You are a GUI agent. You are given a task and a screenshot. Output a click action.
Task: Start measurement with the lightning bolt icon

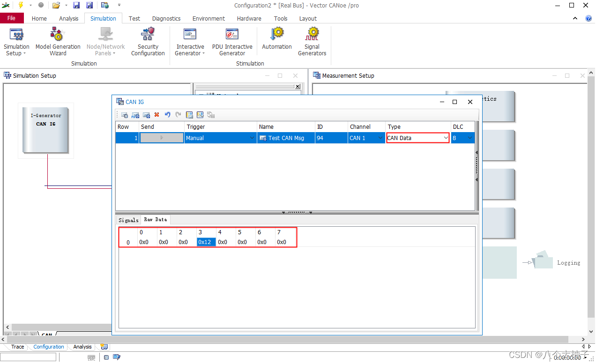point(21,5)
